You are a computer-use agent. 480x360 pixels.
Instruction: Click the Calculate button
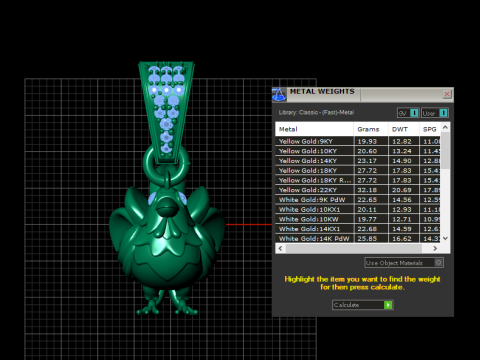pos(363,305)
